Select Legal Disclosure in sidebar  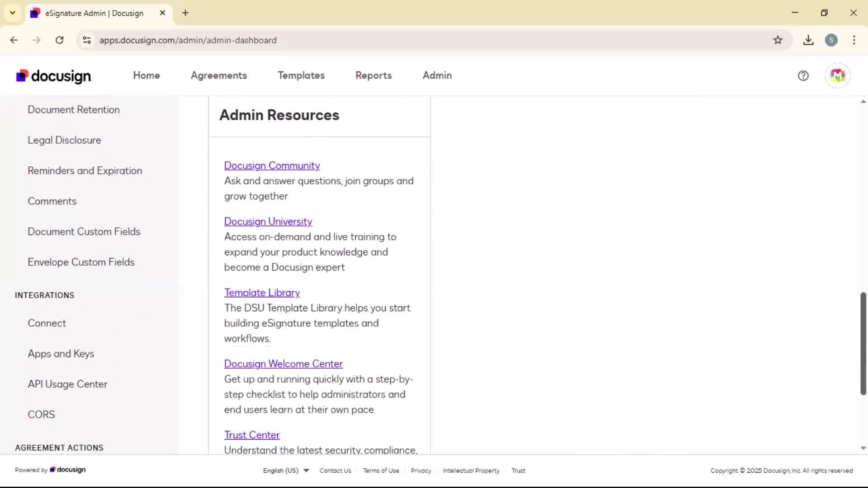coord(64,140)
